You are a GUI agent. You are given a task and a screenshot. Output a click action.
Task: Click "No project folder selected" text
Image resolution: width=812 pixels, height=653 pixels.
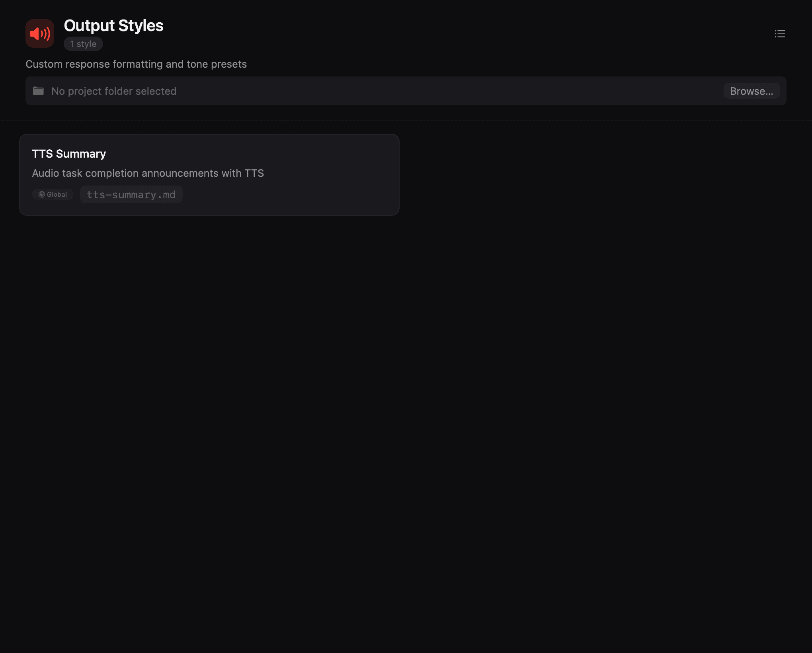114,91
